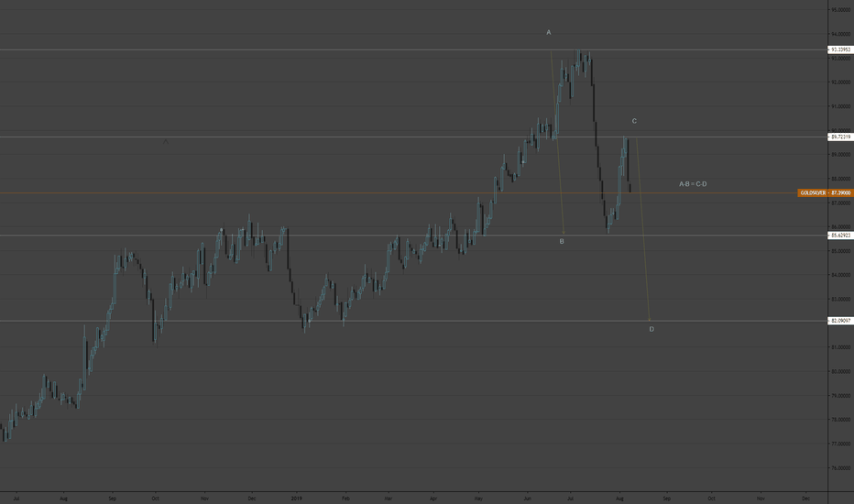854x504 pixels.
Task: Select the 'C' point label
Action: (634, 121)
